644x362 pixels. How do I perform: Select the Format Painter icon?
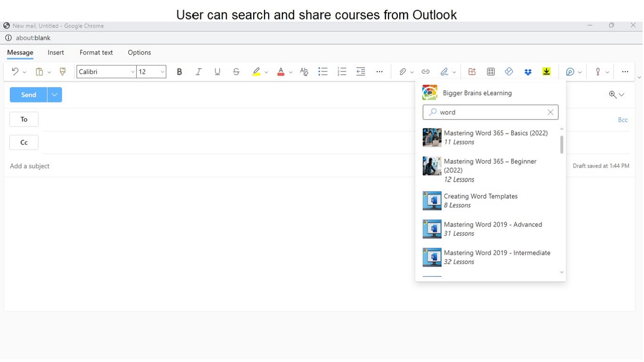[x=62, y=72]
